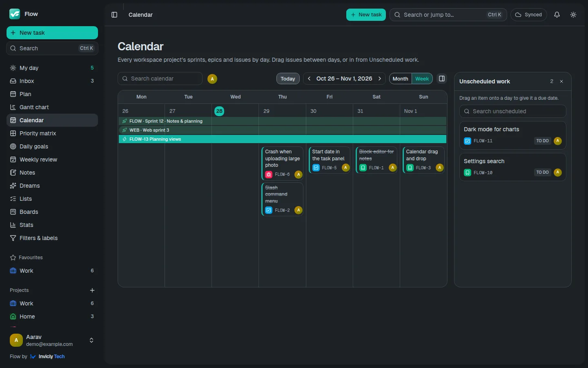Open the Settings search card
The image size is (588, 368).
point(513,167)
